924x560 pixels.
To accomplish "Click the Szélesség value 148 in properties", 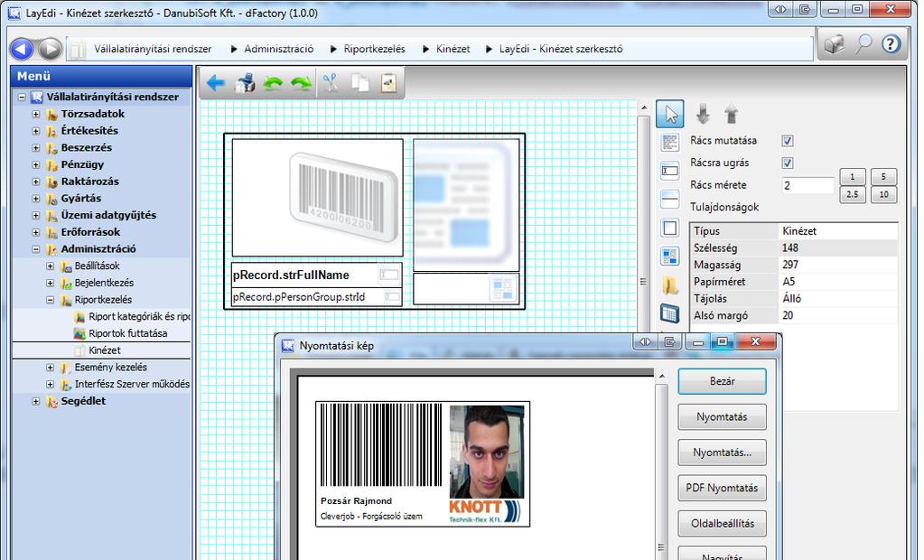I will (x=790, y=248).
